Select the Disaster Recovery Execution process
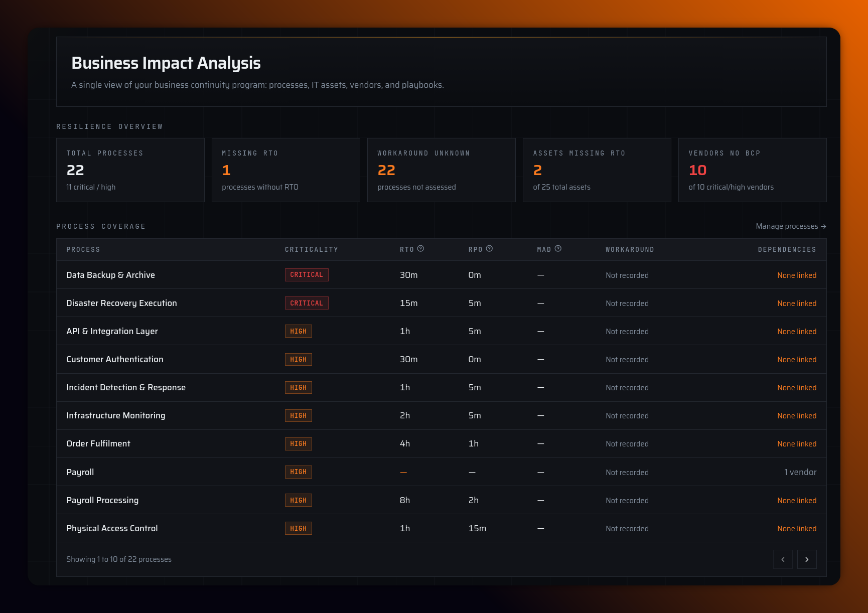Screen dimensions: 868x613 click(x=122, y=303)
